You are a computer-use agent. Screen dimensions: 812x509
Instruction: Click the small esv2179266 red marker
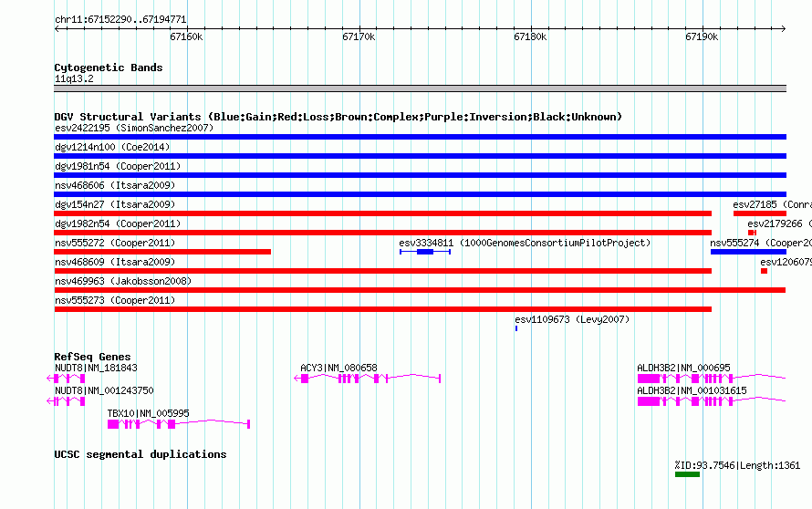[x=752, y=233]
